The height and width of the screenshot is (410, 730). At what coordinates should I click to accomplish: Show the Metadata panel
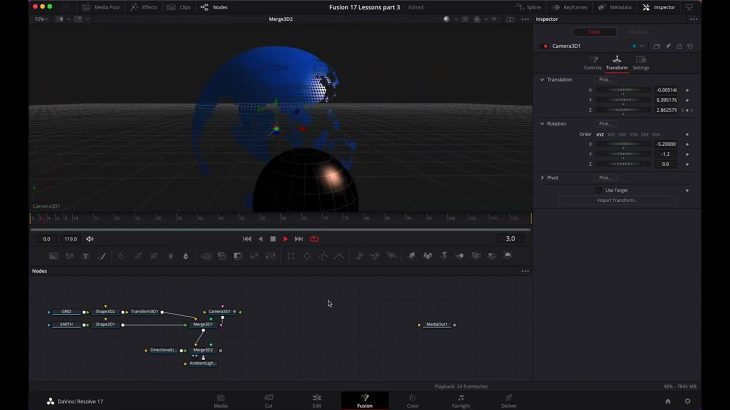coord(615,7)
